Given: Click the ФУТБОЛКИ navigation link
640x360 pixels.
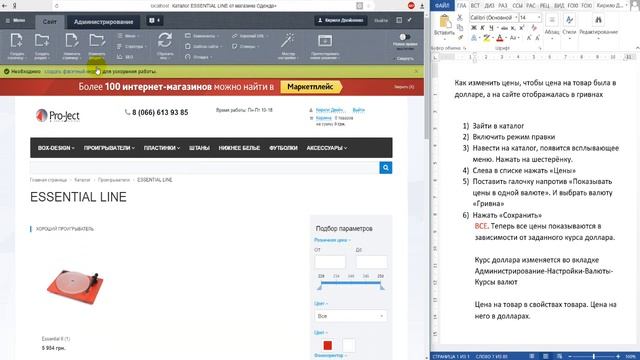Looking at the screenshot, I should point(283,148).
